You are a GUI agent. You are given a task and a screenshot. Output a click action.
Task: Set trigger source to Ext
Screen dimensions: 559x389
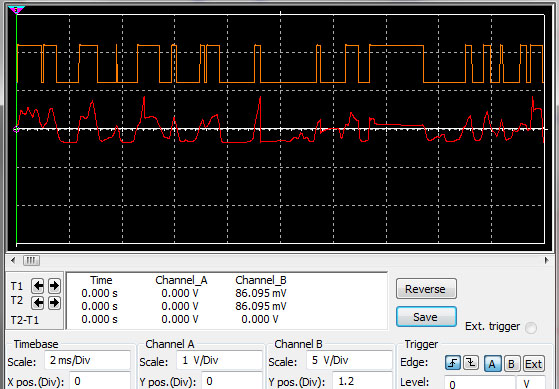pyautogui.click(x=533, y=364)
